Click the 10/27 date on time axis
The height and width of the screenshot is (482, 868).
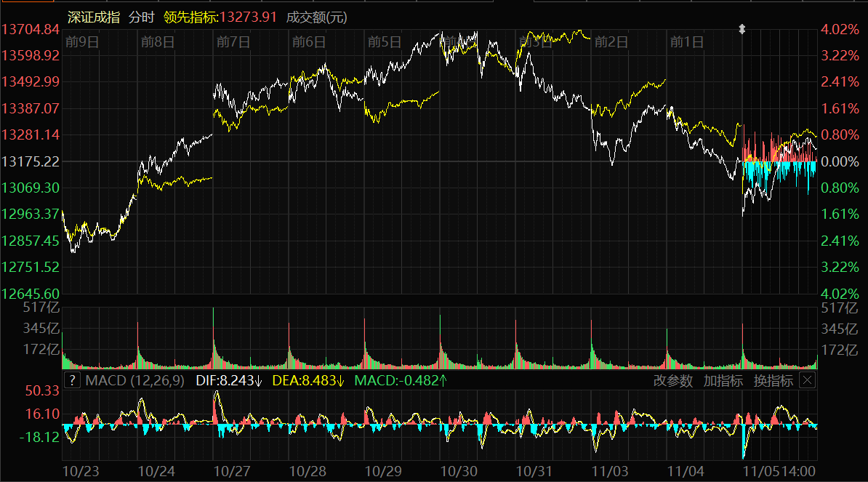click(233, 471)
